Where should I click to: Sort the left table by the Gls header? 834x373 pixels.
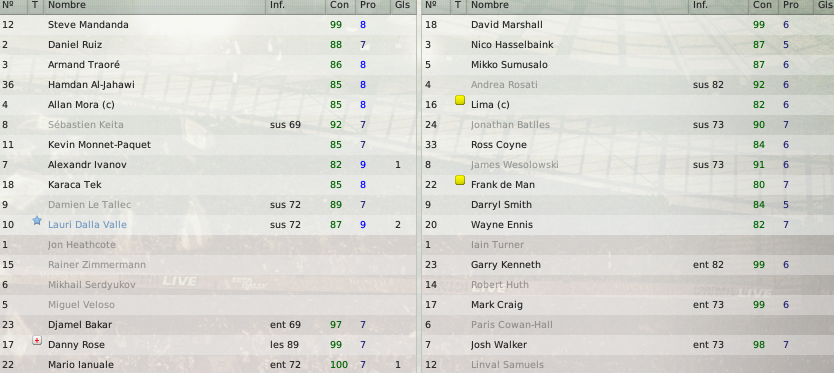pyautogui.click(x=403, y=5)
